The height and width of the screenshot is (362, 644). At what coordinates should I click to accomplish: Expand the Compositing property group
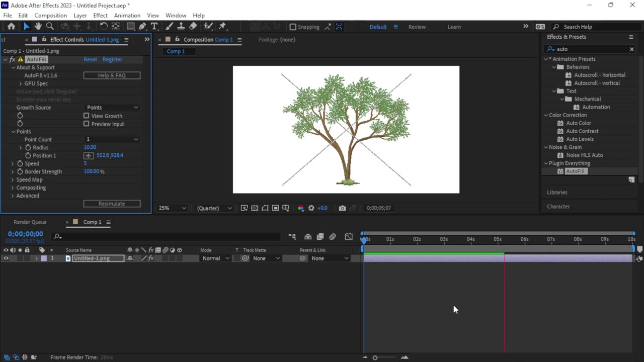(x=13, y=188)
